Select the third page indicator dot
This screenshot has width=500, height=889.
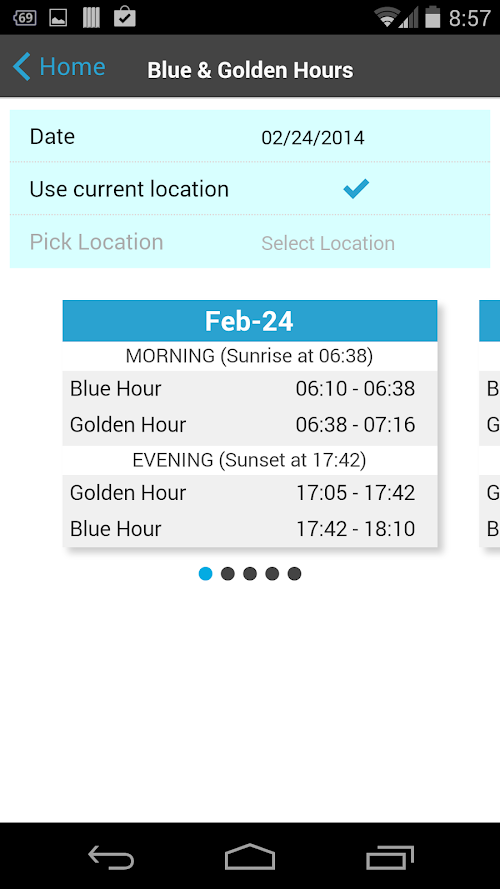(250, 574)
